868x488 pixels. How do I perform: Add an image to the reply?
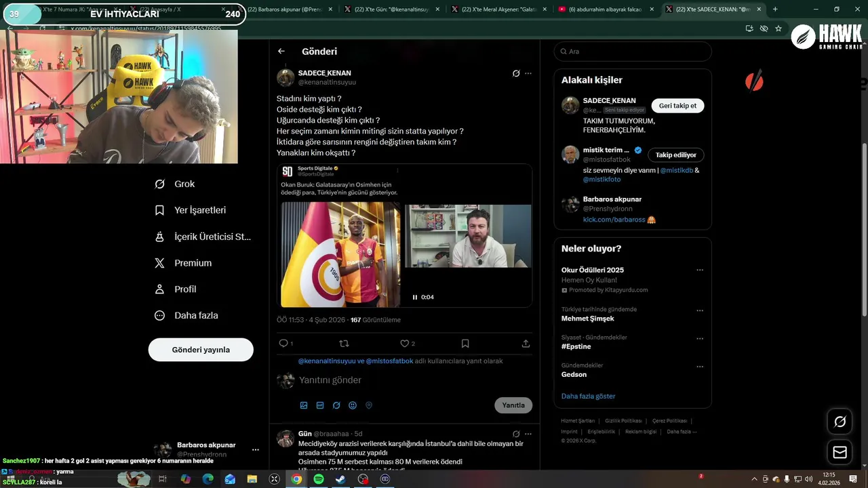[x=304, y=405]
